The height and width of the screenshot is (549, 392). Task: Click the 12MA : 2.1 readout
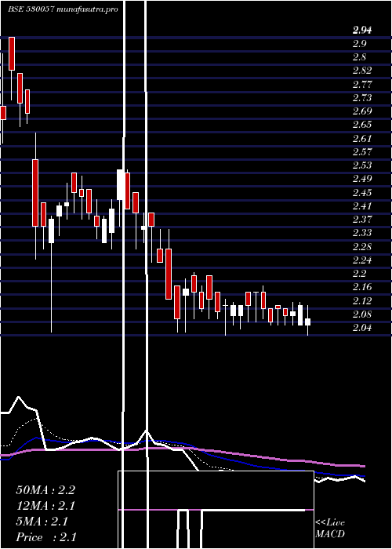click(x=45, y=506)
